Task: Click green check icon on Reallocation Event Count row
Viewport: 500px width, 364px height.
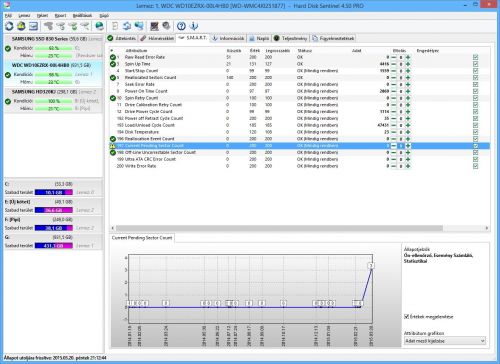Action: pos(113,139)
